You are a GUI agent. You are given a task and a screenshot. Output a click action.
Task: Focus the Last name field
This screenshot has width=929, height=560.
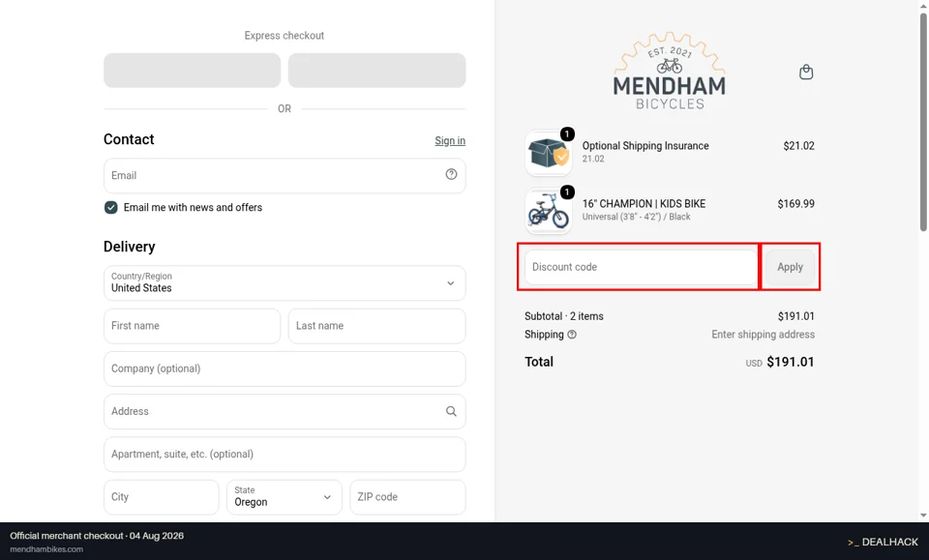point(376,326)
